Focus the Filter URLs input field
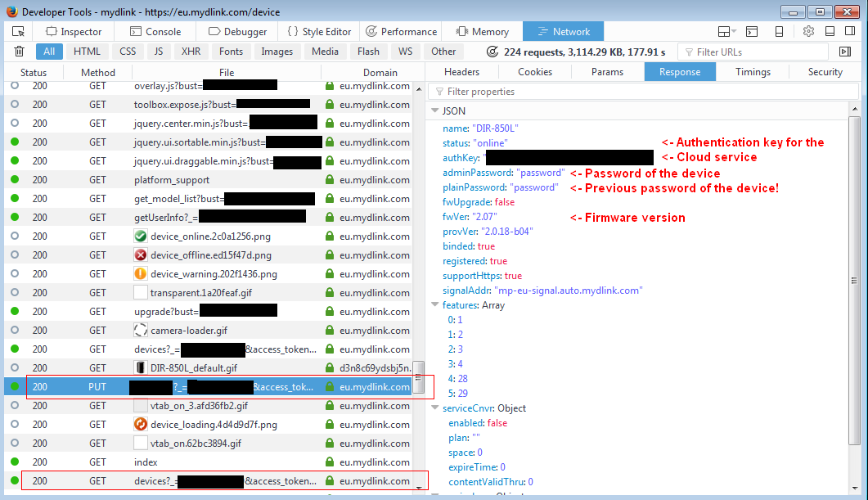 point(753,52)
